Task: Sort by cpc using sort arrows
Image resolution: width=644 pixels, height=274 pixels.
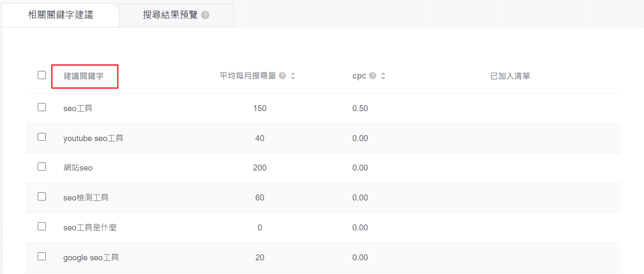Action: point(383,76)
